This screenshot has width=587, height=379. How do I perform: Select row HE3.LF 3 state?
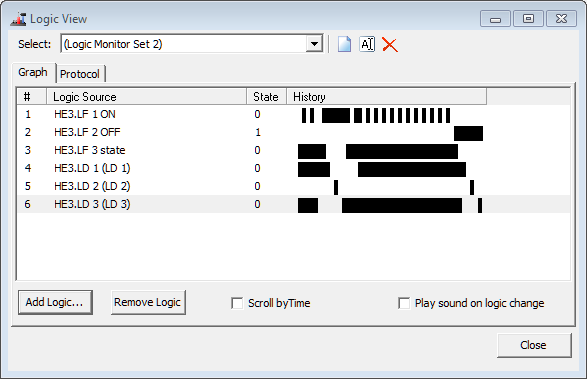(294, 150)
